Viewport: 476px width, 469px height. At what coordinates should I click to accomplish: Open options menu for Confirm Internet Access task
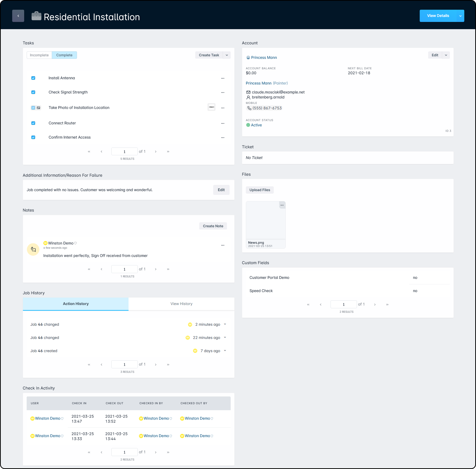pyautogui.click(x=223, y=138)
